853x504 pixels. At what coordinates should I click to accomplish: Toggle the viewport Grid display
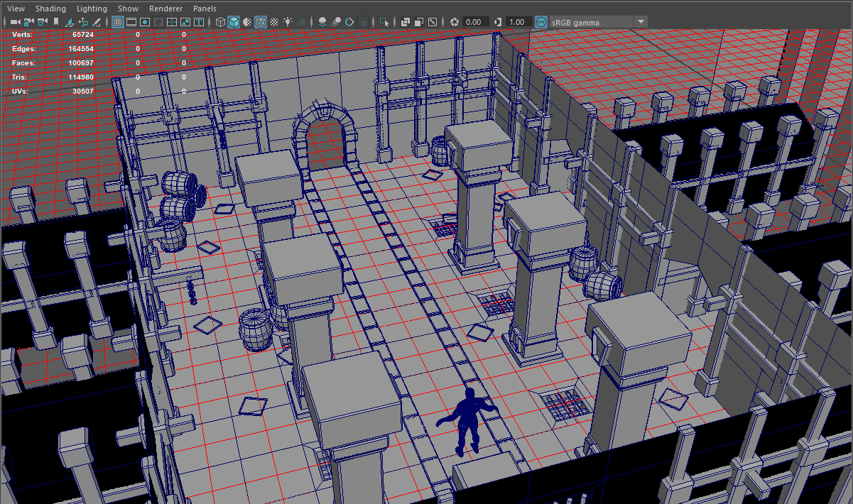click(x=117, y=22)
